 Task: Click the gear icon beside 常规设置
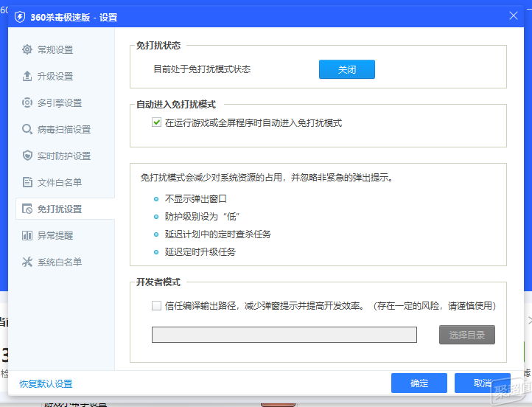(27, 49)
